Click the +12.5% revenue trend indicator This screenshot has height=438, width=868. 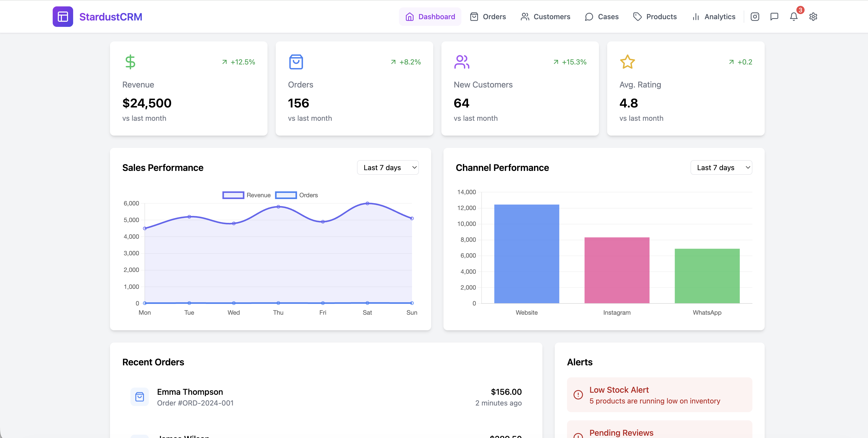[239, 62]
